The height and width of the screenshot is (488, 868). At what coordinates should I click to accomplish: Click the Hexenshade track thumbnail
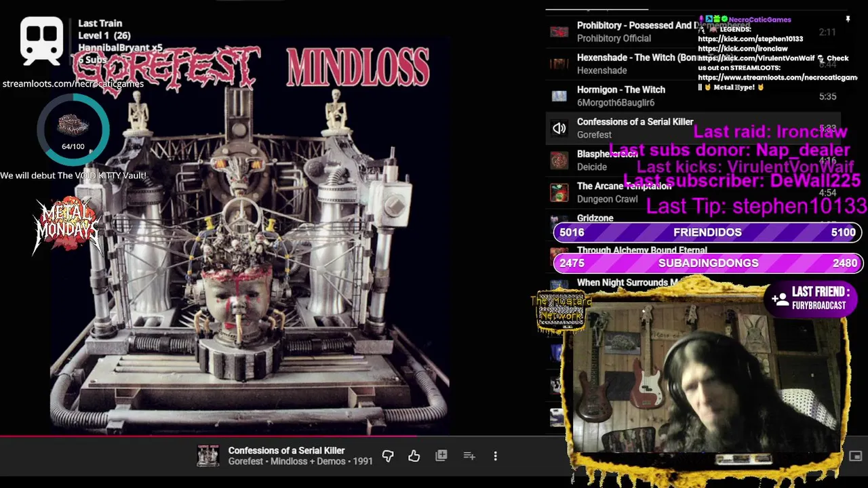559,64
